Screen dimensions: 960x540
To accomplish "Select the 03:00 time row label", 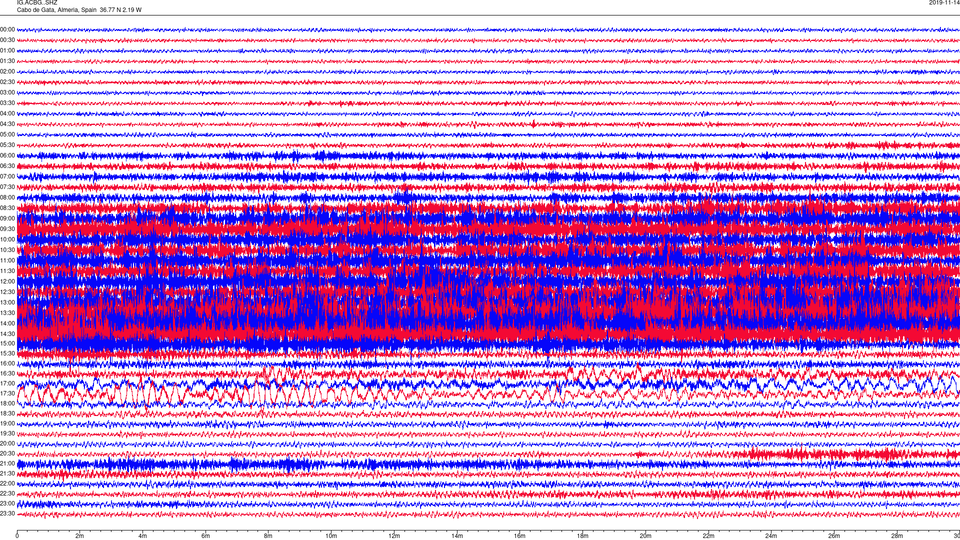I will (7, 92).
